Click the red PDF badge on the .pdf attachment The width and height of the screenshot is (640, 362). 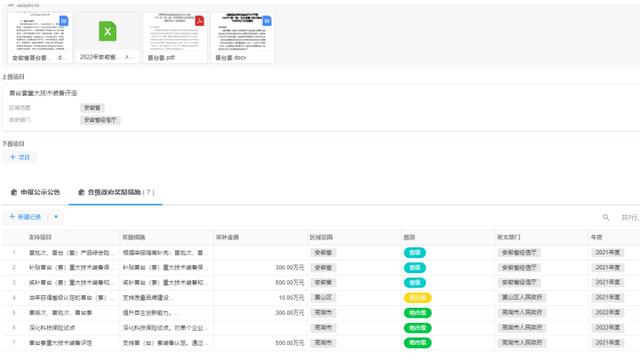click(199, 21)
